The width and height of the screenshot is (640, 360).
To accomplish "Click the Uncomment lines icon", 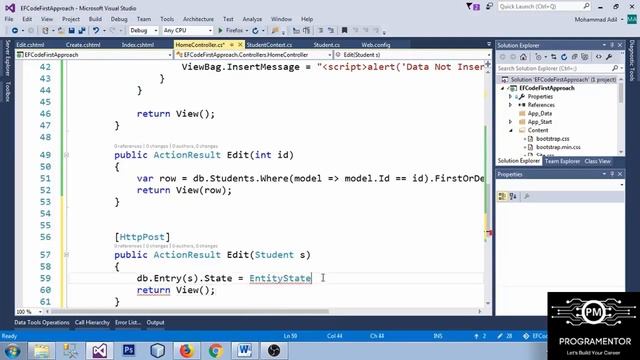I will click(x=331, y=31).
